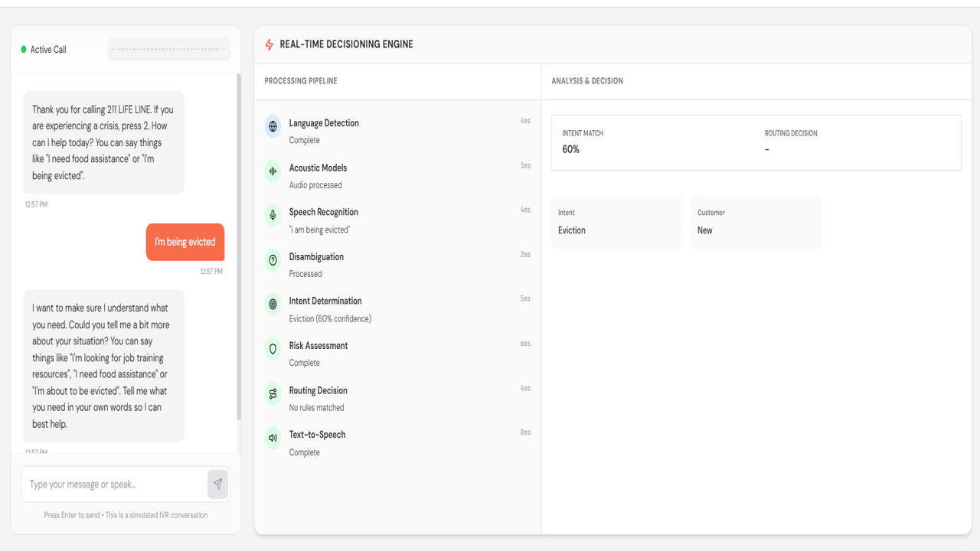This screenshot has width=980, height=551.
Task: Click the 'Audio processed' status text
Action: (315, 185)
